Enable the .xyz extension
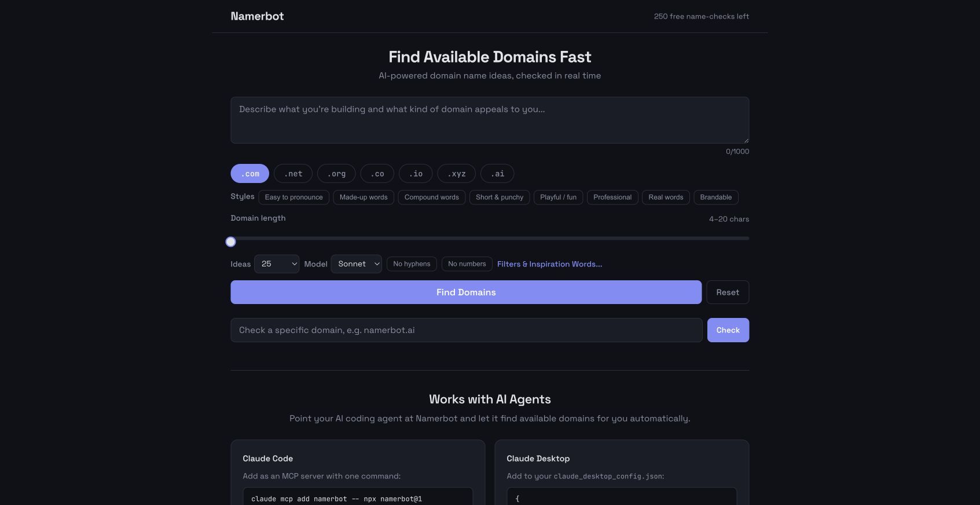The image size is (980, 505). [457, 174]
